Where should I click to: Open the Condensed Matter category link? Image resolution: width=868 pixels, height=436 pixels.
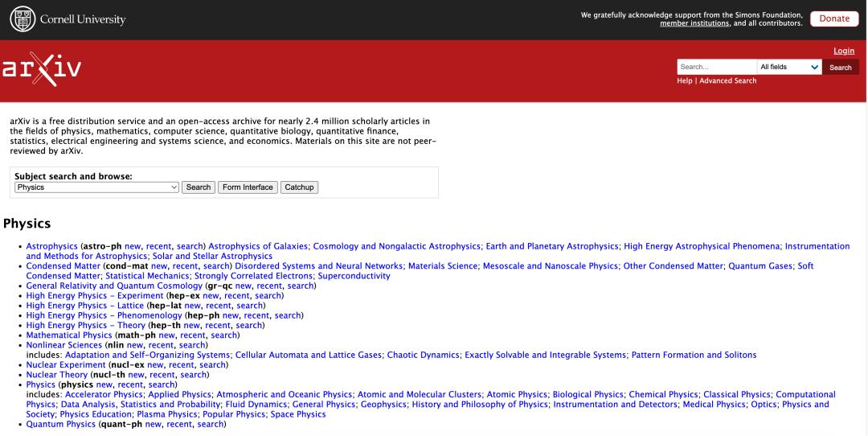[x=63, y=266]
